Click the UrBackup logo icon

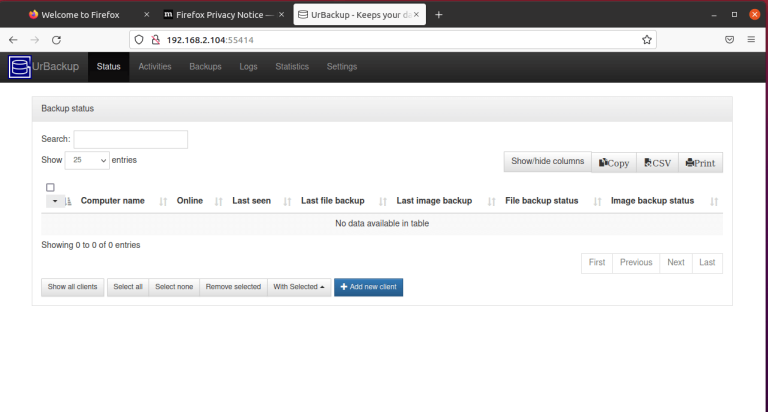pos(20,67)
